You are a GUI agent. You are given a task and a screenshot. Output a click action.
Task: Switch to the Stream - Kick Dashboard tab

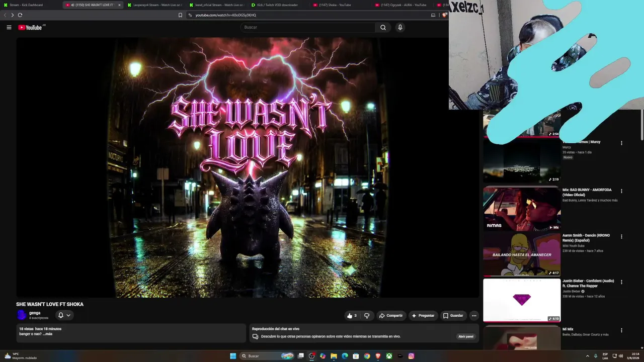click(x=29, y=5)
